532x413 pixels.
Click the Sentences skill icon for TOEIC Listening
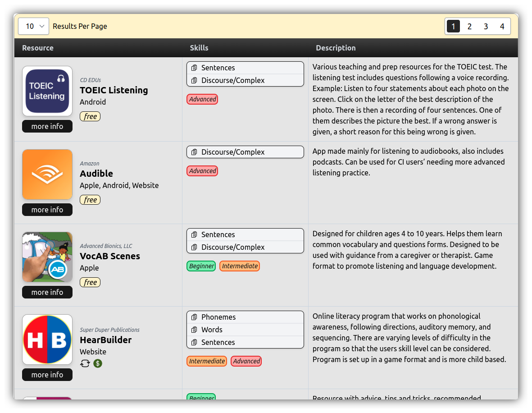[x=194, y=68]
